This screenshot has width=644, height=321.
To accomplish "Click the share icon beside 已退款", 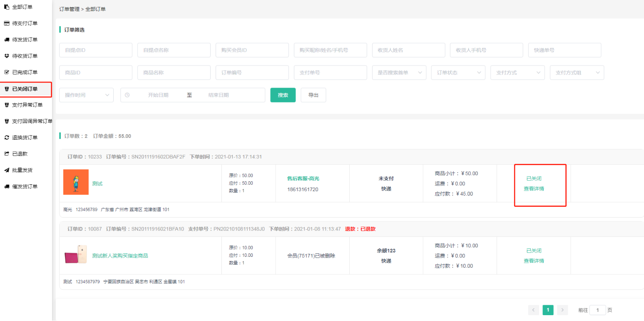I will [7, 154].
